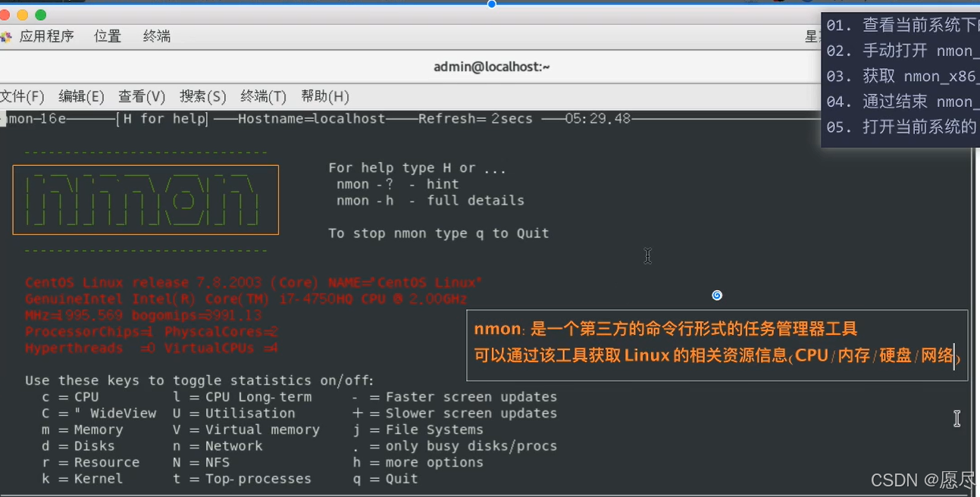
Task: Click the 'Hostname=localhost' header text
Action: pos(312,119)
